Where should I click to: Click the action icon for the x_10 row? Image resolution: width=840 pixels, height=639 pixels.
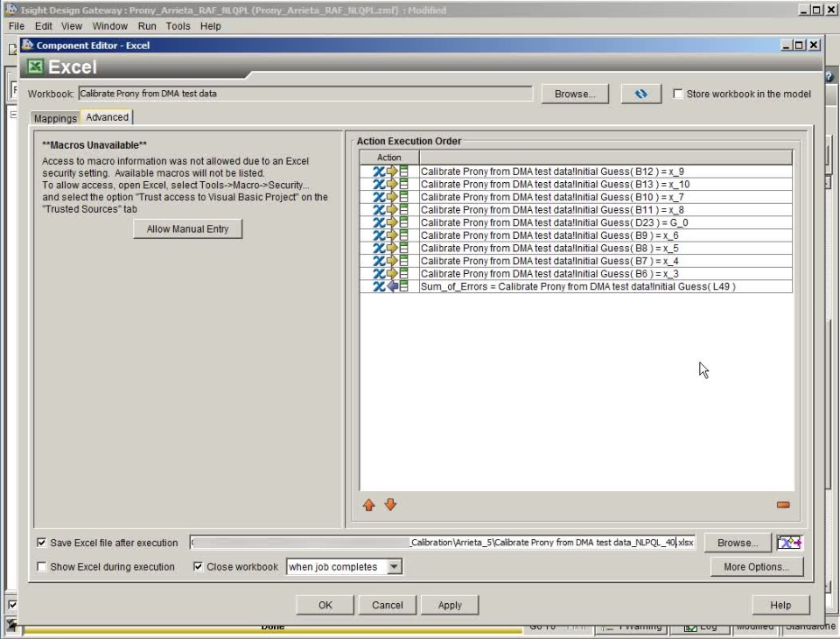[390, 185]
